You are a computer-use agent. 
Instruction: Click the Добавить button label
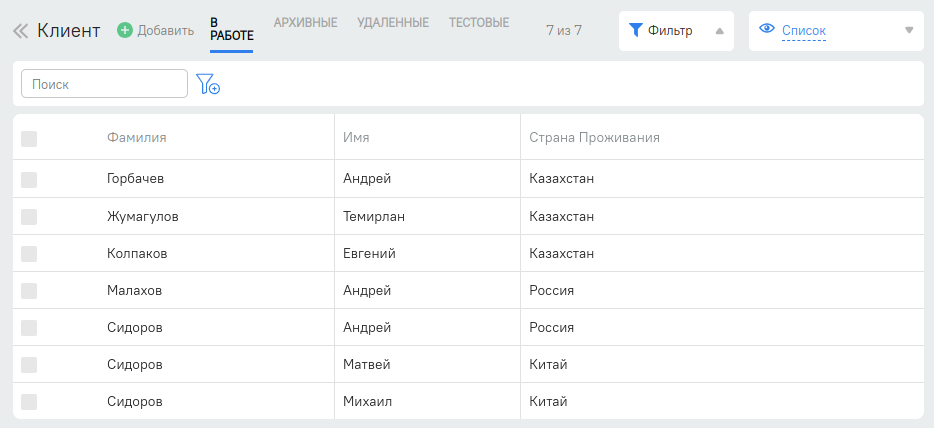click(165, 31)
